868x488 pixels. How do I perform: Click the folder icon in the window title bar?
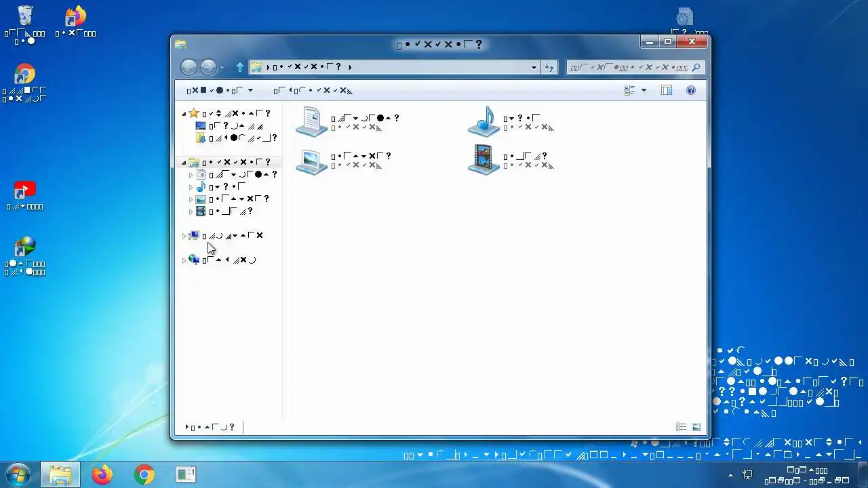pos(180,45)
